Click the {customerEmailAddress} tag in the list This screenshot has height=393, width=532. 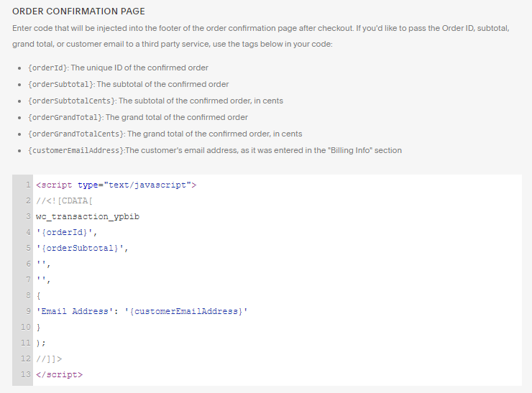(76, 151)
